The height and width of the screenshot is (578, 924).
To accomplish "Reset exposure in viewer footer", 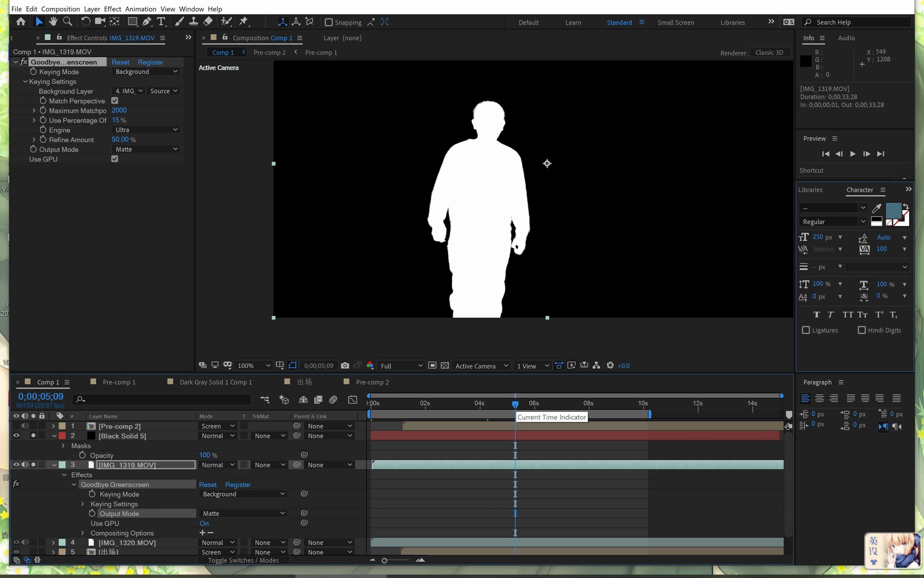I will click(610, 366).
